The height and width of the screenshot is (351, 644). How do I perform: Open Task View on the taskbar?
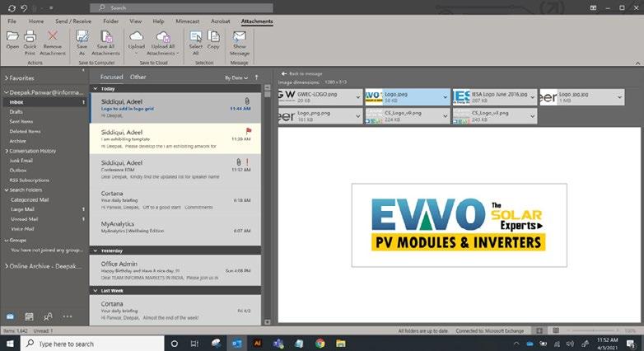pyautogui.click(x=194, y=344)
